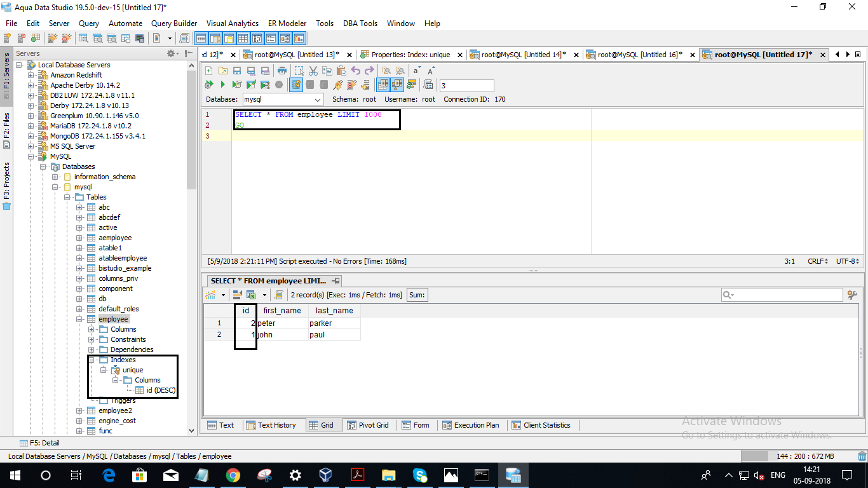Open the Client Statistics tab
868x488 pixels.
point(541,425)
